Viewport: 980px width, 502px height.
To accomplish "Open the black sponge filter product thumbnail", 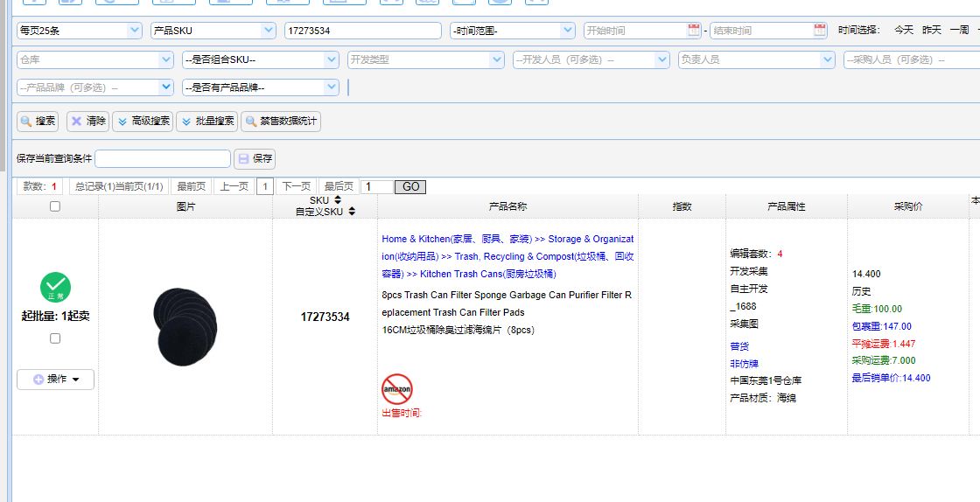I will [185, 326].
